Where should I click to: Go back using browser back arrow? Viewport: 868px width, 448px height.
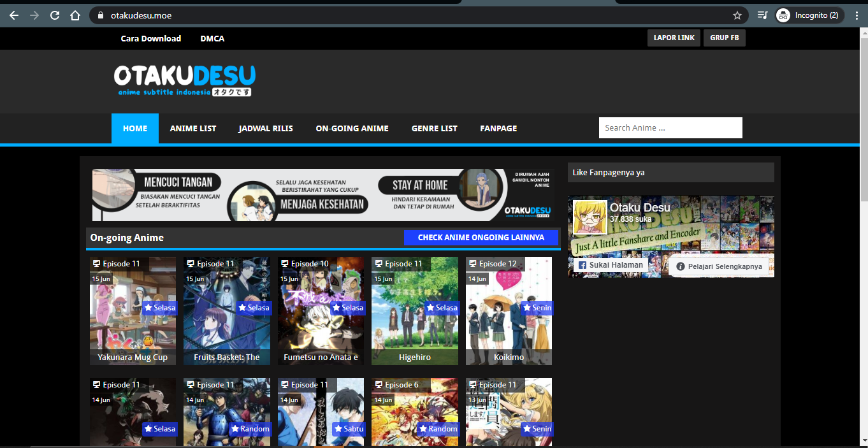tap(14, 15)
